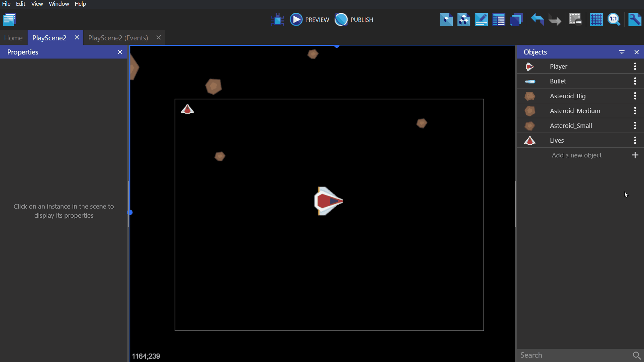Click the debugger preview icon

point(277,20)
